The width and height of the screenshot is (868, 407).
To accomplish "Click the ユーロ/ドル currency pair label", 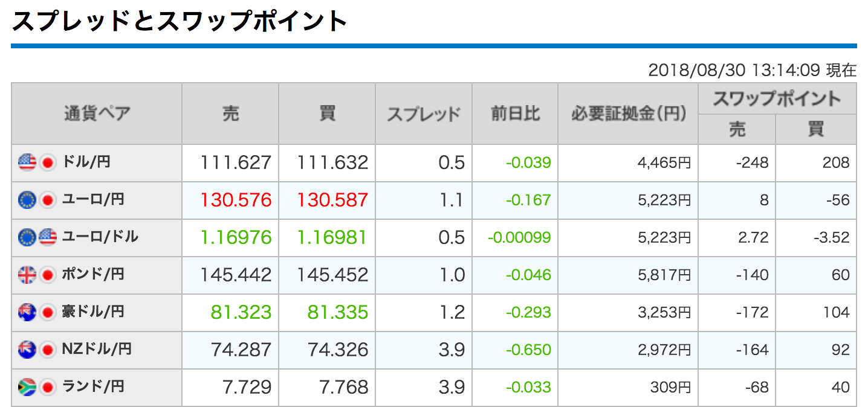I will click(x=100, y=237).
